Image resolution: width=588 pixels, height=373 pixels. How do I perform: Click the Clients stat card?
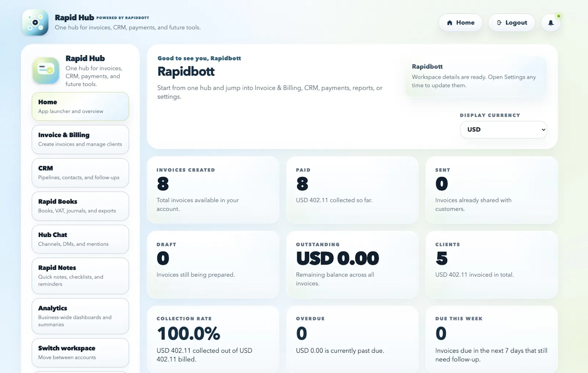click(x=492, y=264)
